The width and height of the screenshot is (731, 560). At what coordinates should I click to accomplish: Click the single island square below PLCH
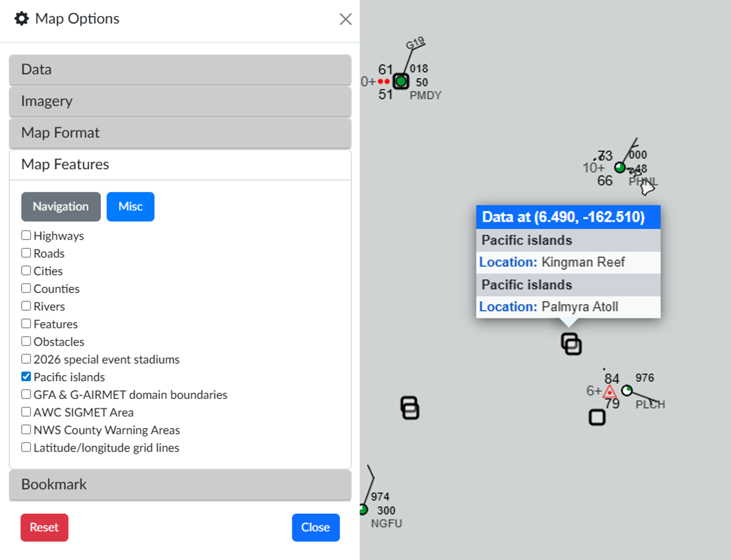(597, 417)
